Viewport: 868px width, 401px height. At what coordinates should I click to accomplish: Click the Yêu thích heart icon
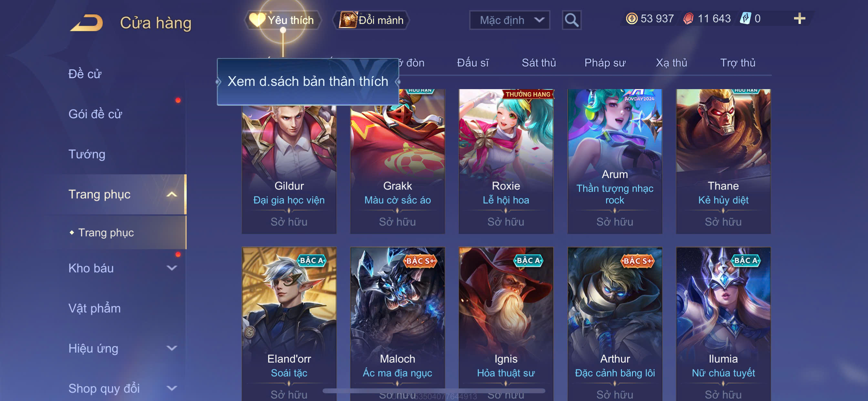[257, 20]
